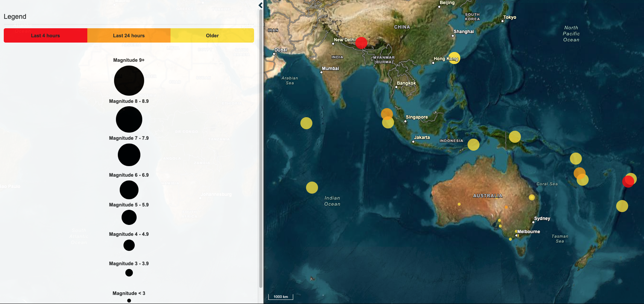The image size is (644, 304).
Task: Click the Magnitude 3 - 3.9 circle symbol
Action: [129, 273]
